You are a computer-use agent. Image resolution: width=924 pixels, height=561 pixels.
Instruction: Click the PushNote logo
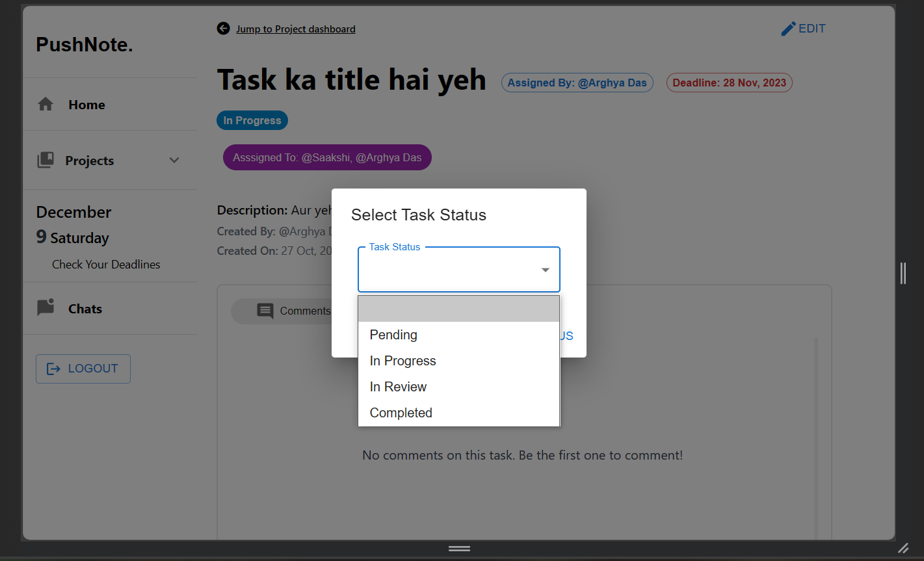[x=85, y=44]
